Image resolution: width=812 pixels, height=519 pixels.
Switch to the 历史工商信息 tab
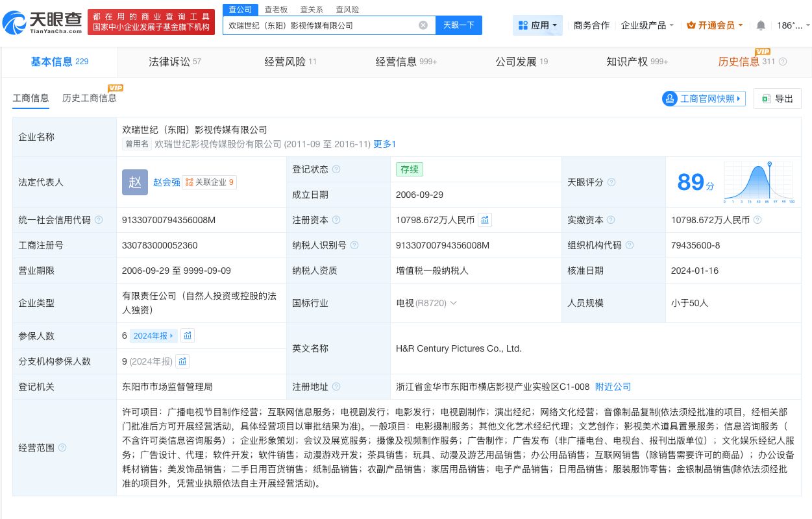(x=90, y=99)
